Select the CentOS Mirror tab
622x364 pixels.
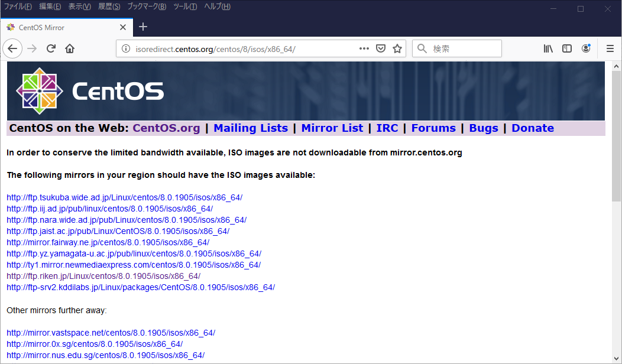pos(67,27)
